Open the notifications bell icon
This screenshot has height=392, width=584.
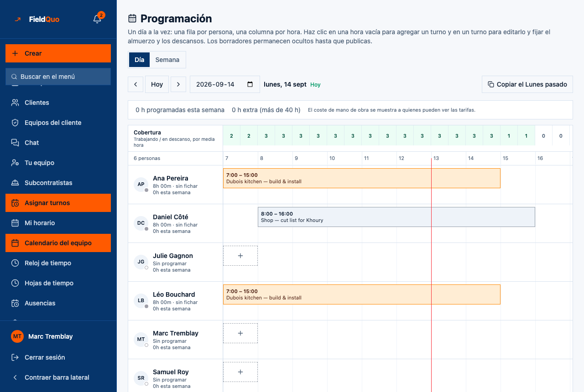pyautogui.click(x=97, y=19)
